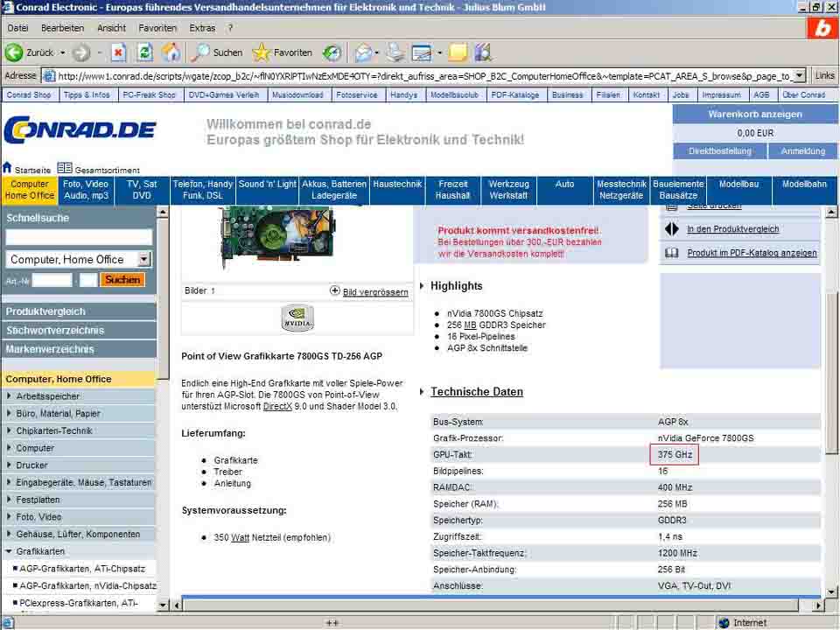Open the Mail envelope toolbar icon
The height and width of the screenshot is (630, 840).
363,52
